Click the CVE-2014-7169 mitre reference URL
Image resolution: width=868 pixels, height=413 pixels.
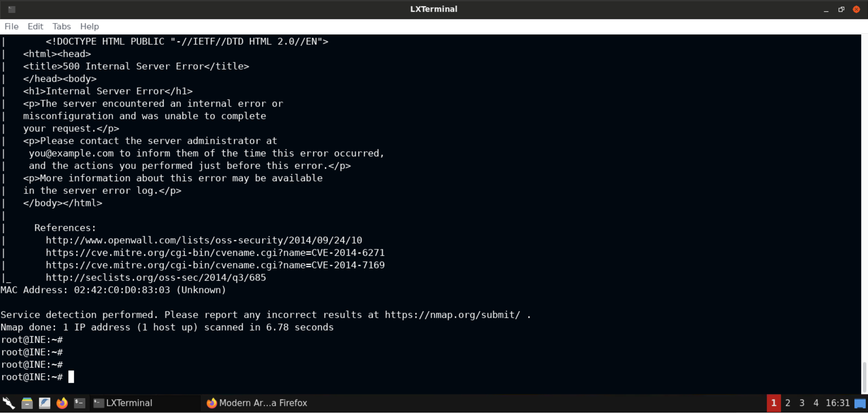pyautogui.click(x=215, y=265)
